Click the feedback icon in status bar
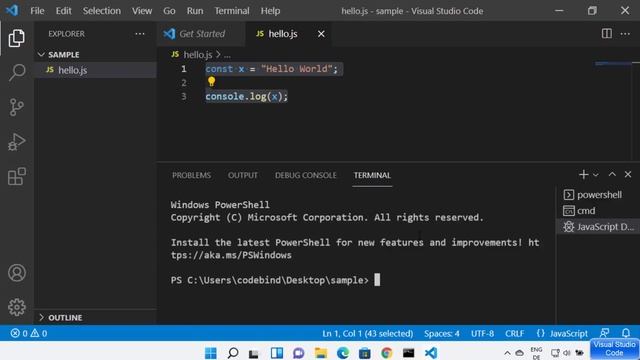This screenshot has height=360, width=640. tap(604, 333)
